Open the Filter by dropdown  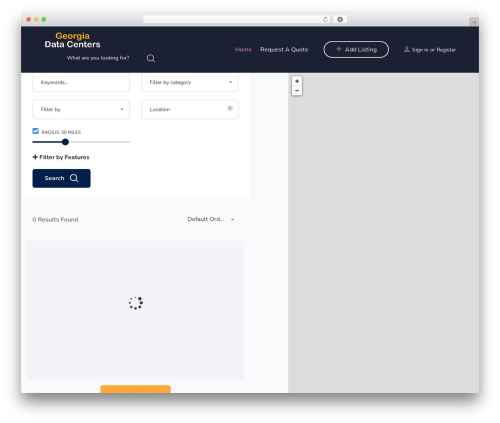[81, 109]
